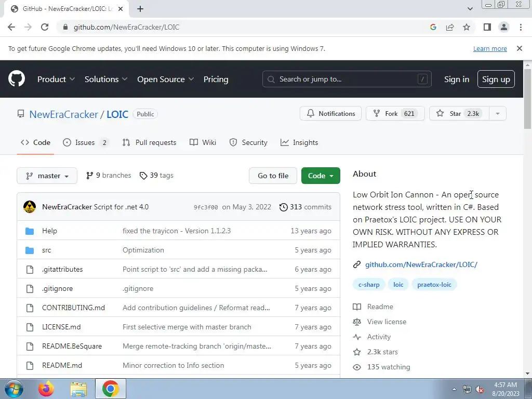
Task: Click the c-sharp topic tag
Action: (369, 285)
